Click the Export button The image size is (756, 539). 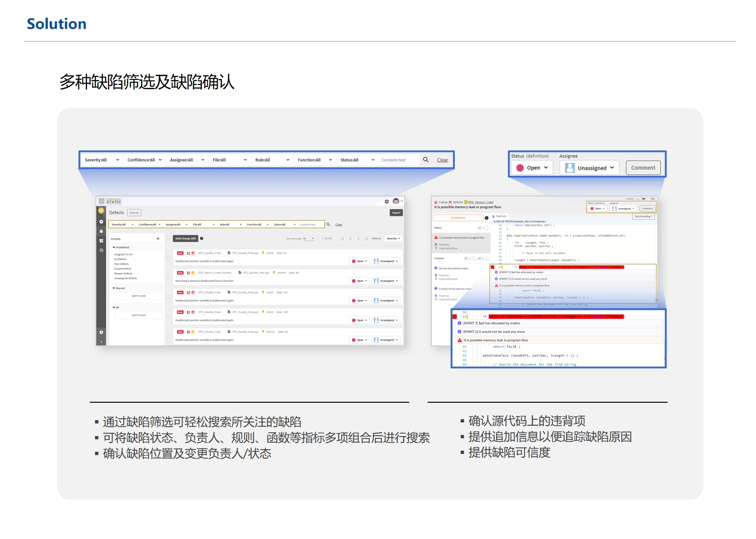[396, 212]
